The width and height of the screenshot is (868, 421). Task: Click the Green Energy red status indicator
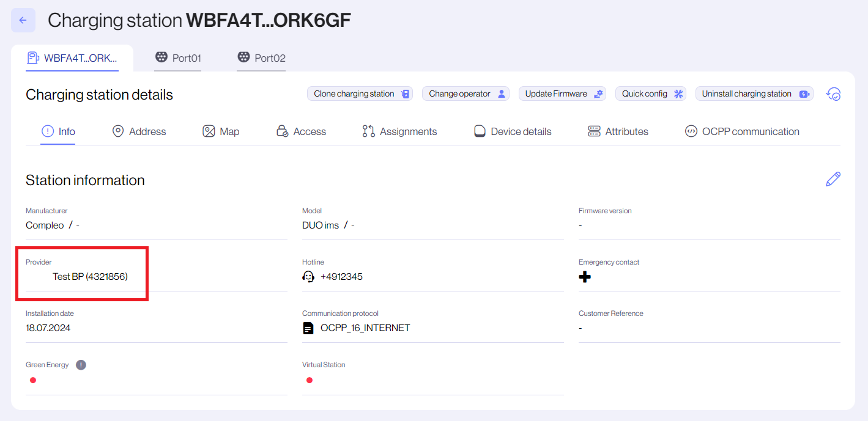coord(33,380)
